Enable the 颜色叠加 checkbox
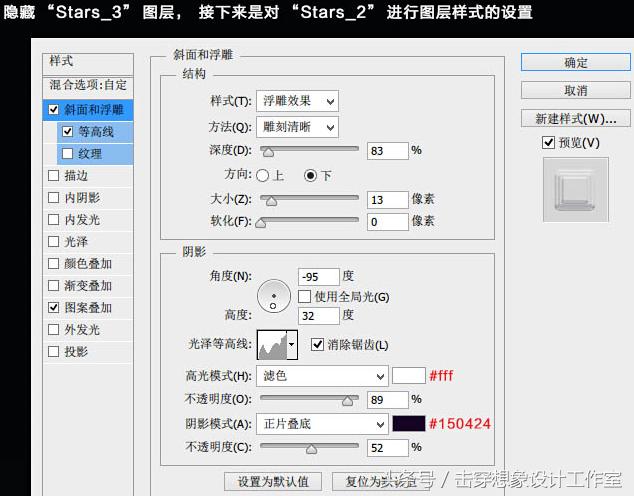The height and width of the screenshot is (496, 634). point(53,264)
